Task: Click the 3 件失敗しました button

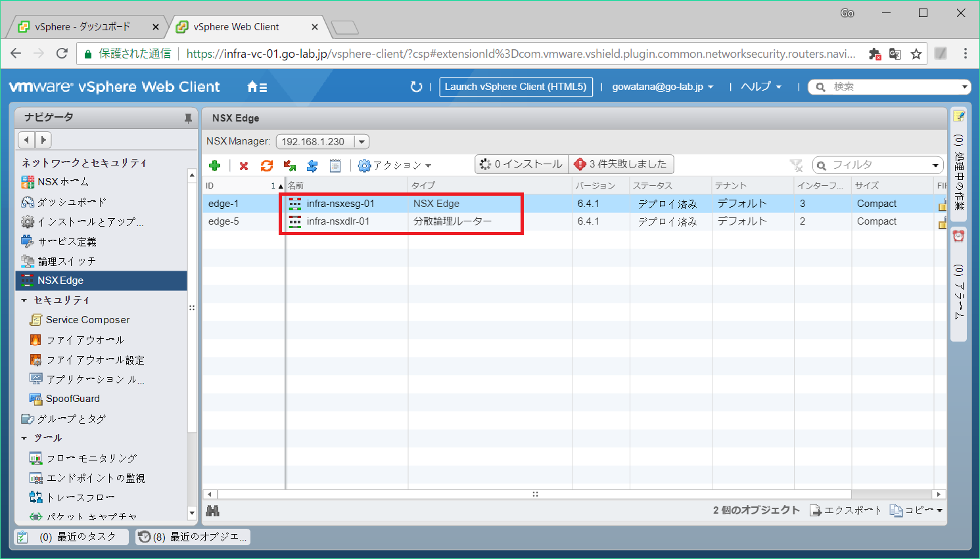Action: [x=621, y=164]
